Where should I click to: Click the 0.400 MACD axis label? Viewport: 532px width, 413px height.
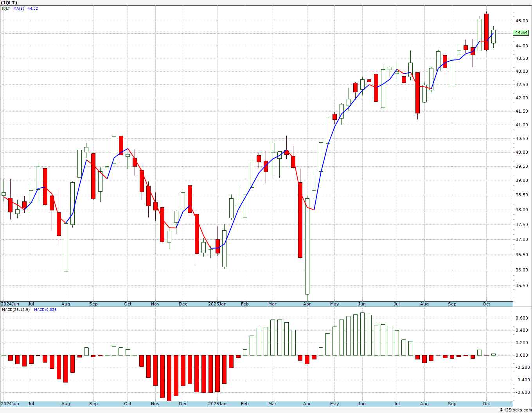click(522, 330)
